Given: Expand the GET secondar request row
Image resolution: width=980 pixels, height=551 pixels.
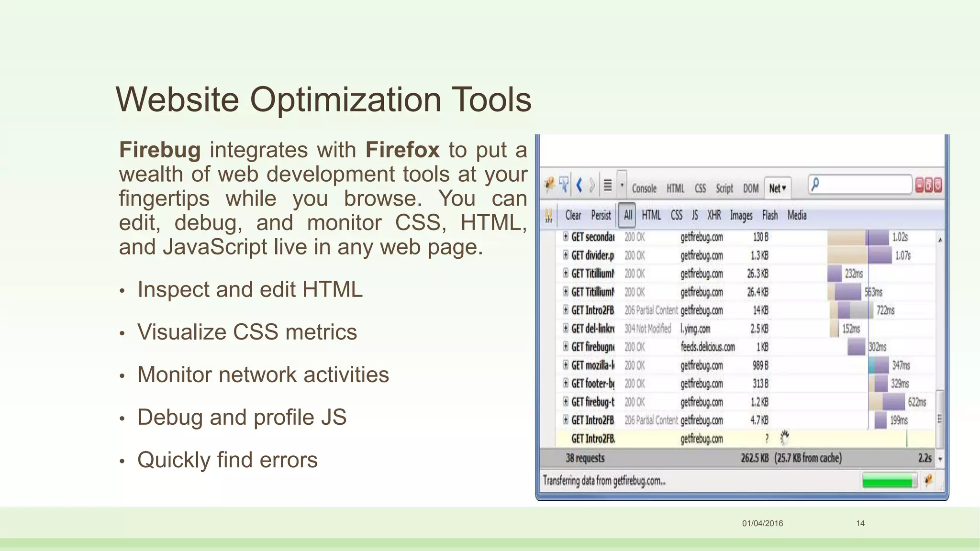Looking at the screenshot, I should (566, 236).
